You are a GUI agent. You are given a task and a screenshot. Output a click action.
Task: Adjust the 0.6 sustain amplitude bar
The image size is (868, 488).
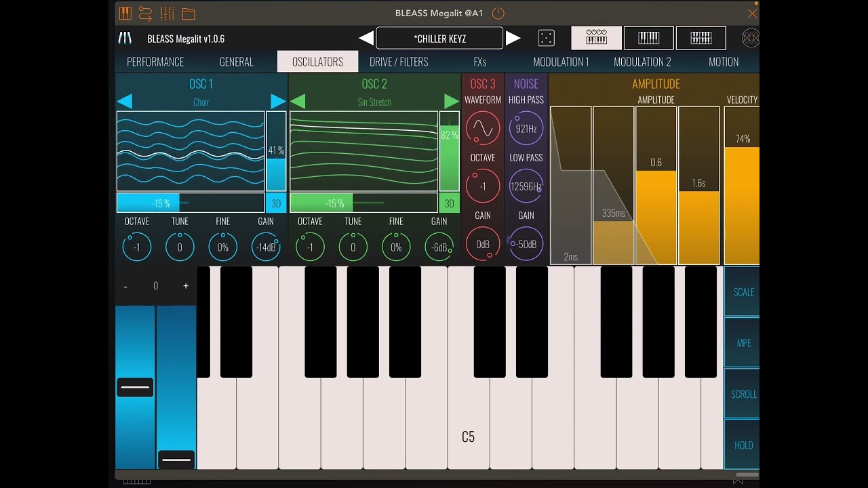point(656,185)
